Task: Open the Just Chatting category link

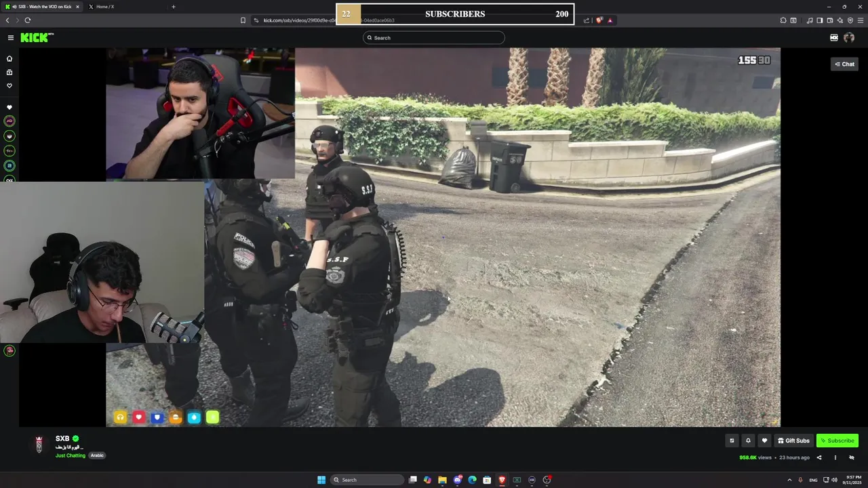Action: 71,455
